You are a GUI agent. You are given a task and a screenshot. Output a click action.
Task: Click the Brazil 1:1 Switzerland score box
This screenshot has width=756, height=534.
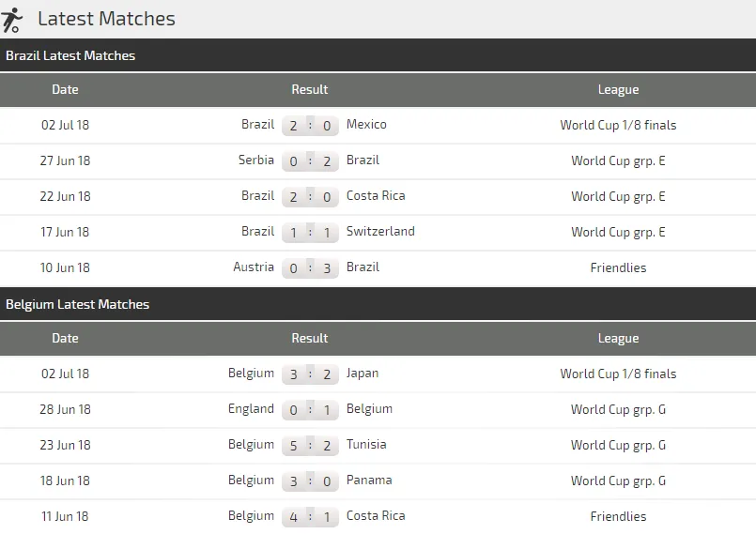coord(310,232)
